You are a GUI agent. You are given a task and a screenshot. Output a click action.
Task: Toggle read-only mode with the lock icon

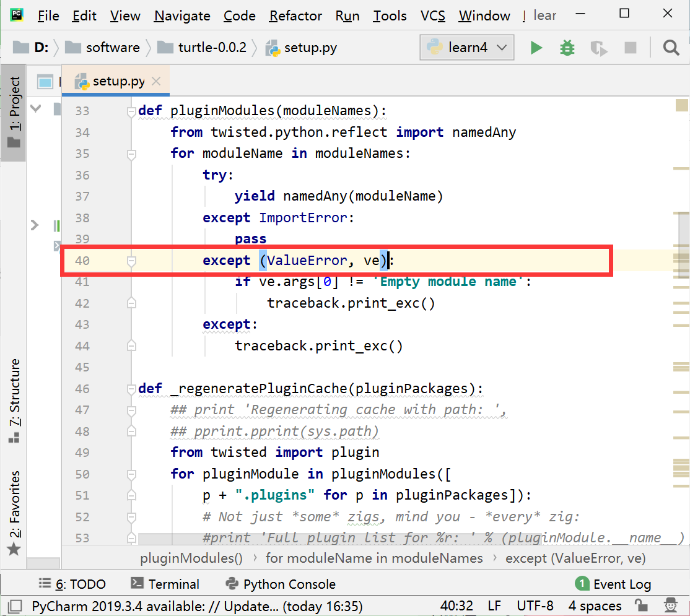point(641,605)
